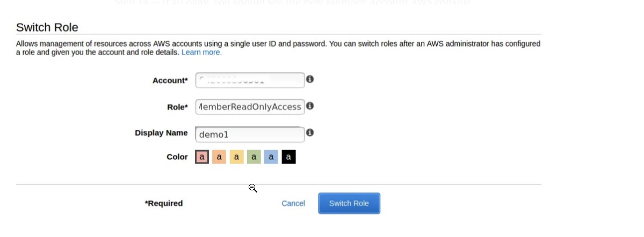Screen dimensions: 644x237
Task: Click into the Role input field
Action: [250, 107]
